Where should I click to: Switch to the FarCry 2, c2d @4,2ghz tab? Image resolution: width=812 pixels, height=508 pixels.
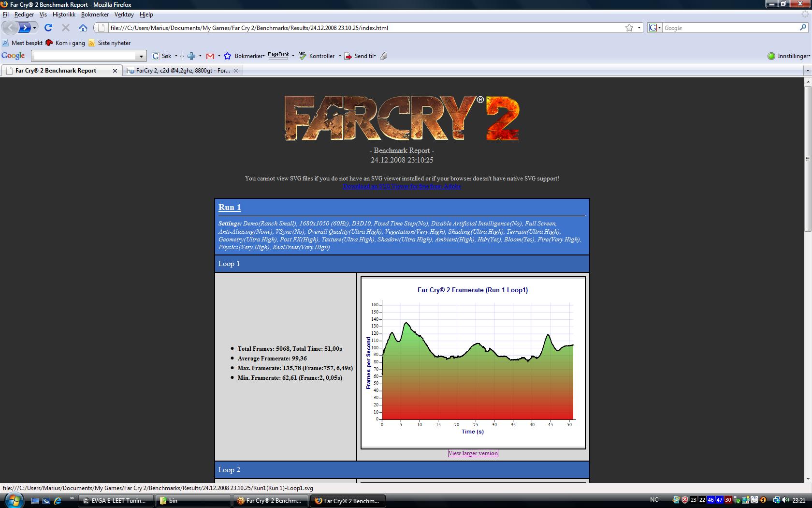[183, 71]
